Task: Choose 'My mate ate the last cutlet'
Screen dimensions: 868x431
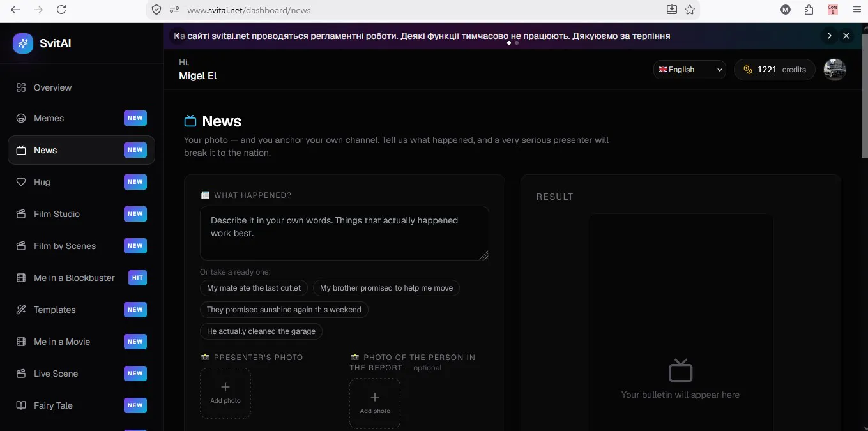Action: click(x=254, y=288)
